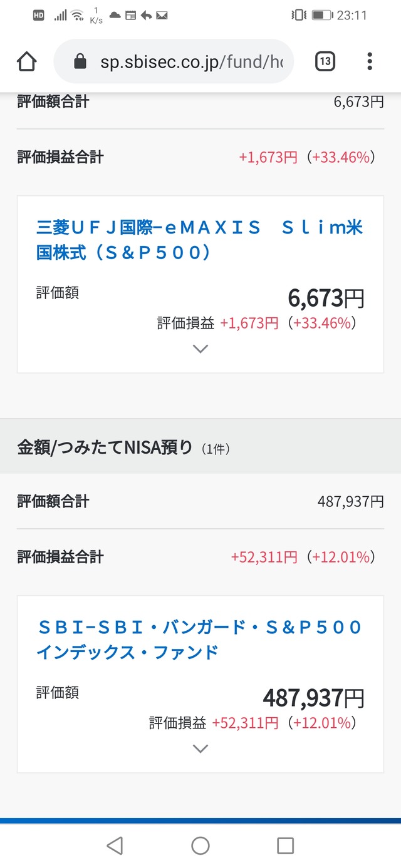Tap the sp.sbisec.co.jp address bar
Image resolution: width=401 pixels, height=868 pixels.
click(188, 61)
